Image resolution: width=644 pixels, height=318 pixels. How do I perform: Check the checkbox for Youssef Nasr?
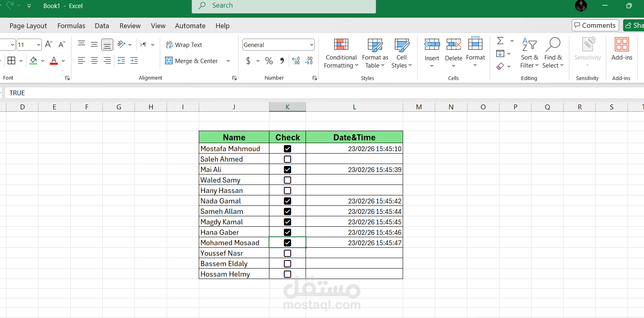tap(287, 253)
